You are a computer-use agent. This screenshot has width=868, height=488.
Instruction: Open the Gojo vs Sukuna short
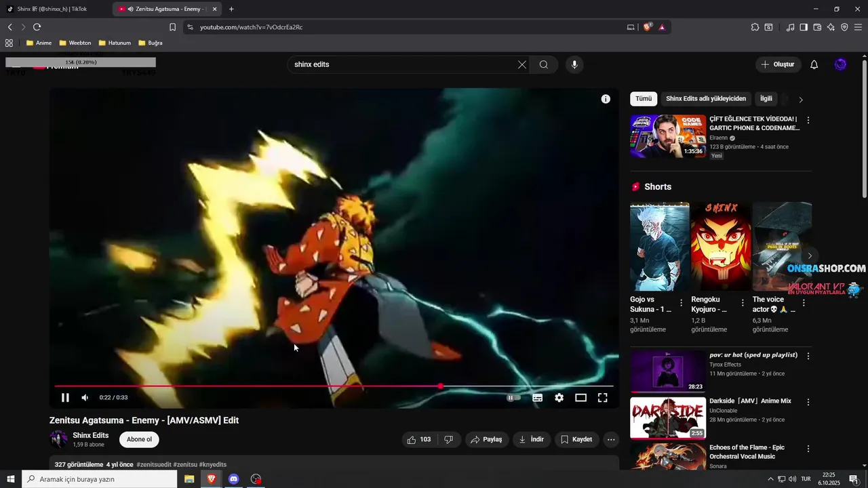click(x=659, y=247)
